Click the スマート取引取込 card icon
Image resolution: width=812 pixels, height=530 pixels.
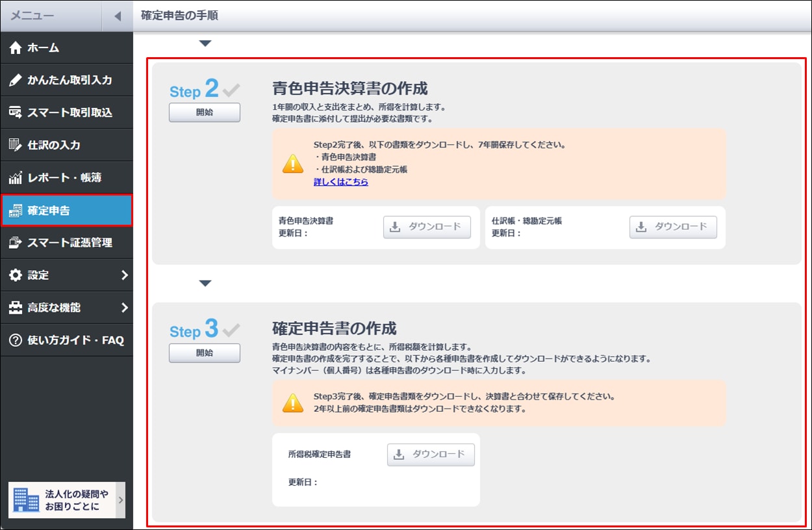pos(16,112)
